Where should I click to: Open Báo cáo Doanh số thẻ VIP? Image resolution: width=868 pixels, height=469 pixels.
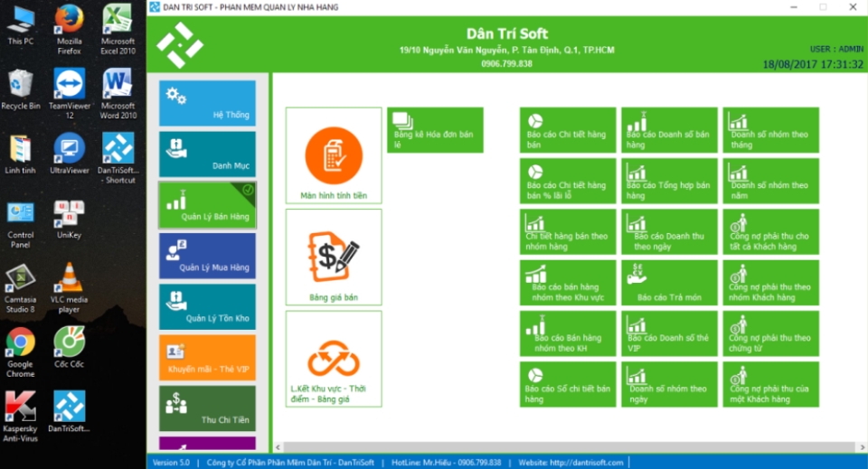coord(669,333)
